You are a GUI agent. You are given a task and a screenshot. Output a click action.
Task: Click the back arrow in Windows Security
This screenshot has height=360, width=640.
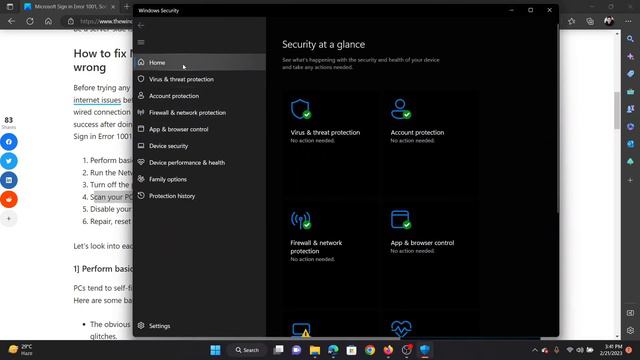tap(141, 25)
